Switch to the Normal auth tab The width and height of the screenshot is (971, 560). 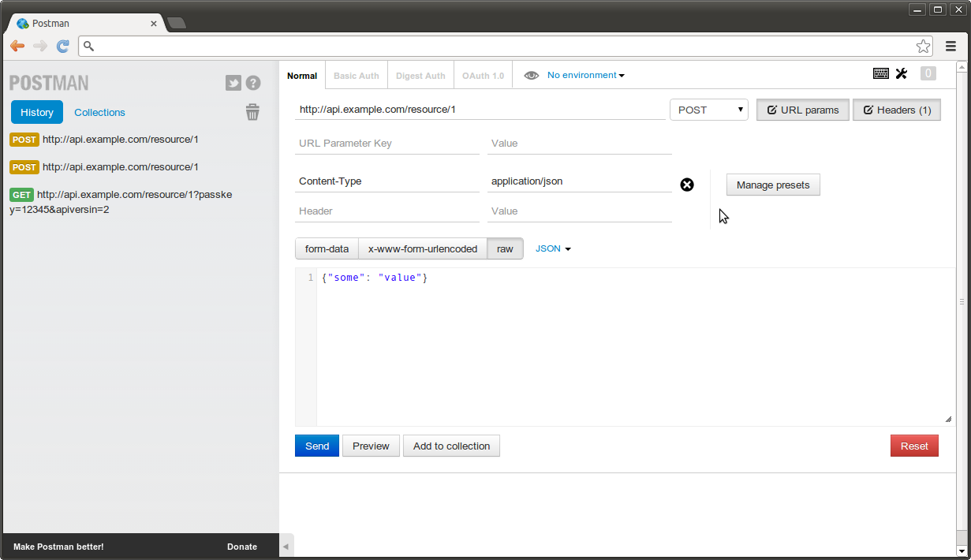(x=302, y=76)
